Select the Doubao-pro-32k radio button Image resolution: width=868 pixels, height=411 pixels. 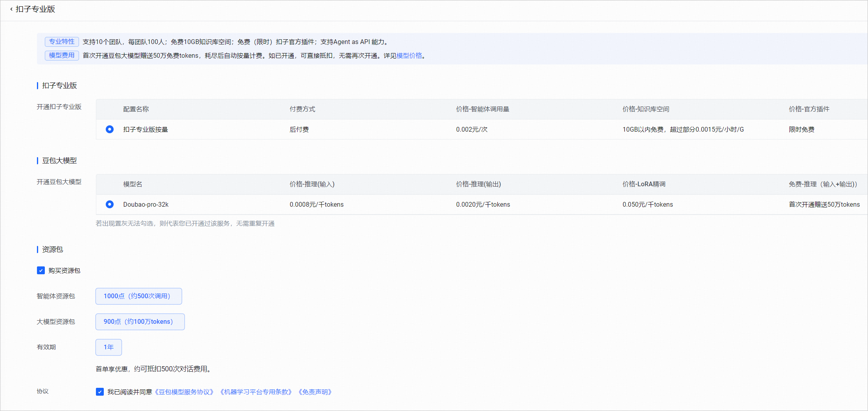110,204
